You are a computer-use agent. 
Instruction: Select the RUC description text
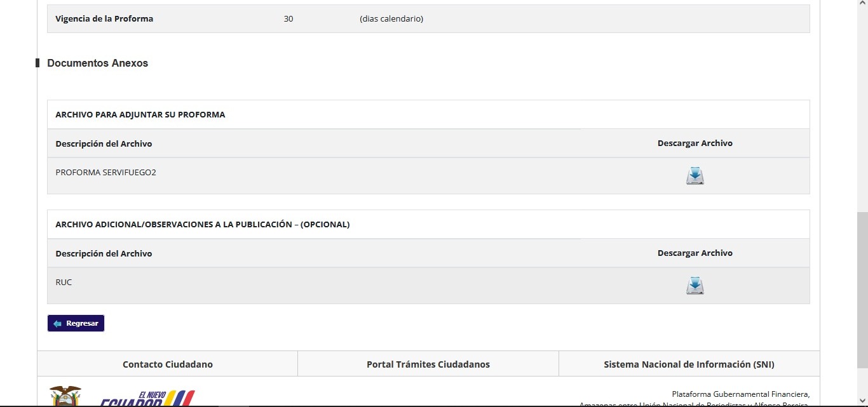(x=64, y=282)
